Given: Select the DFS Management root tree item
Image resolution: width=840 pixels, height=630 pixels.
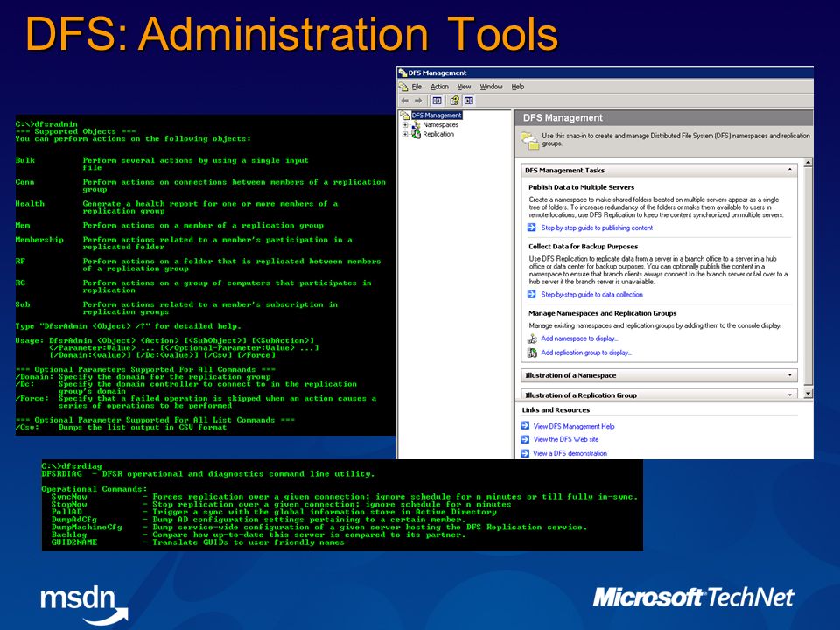Looking at the screenshot, I should click(436, 115).
